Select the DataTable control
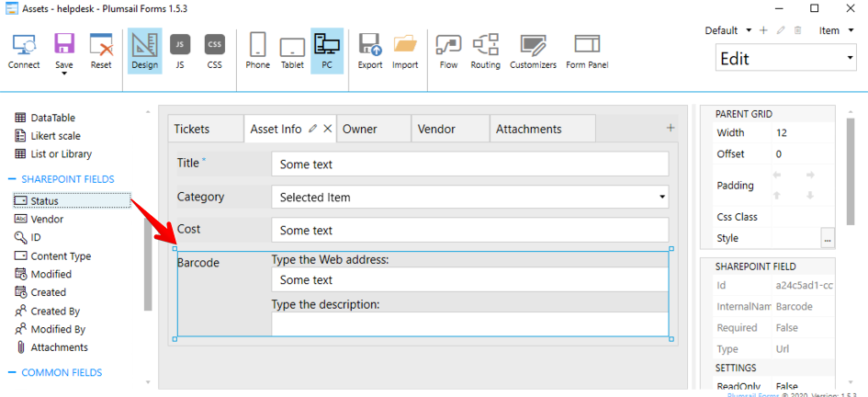868x397 pixels. pyautogui.click(x=45, y=118)
